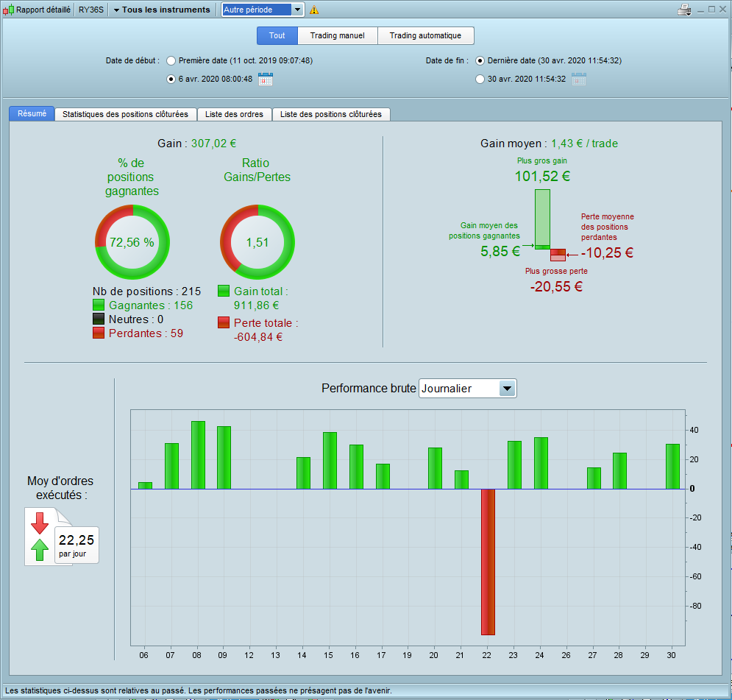Select the Première date radio button
The image size is (732, 700).
click(171, 60)
